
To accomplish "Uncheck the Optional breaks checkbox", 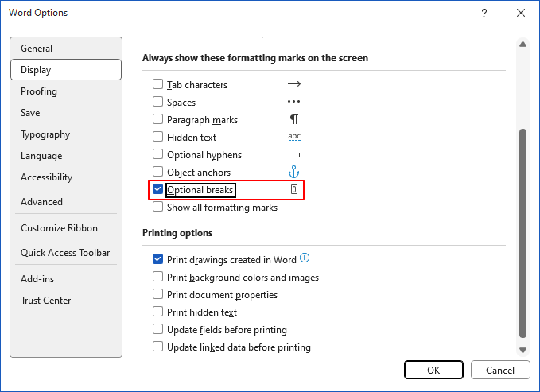I will point(157,190).
